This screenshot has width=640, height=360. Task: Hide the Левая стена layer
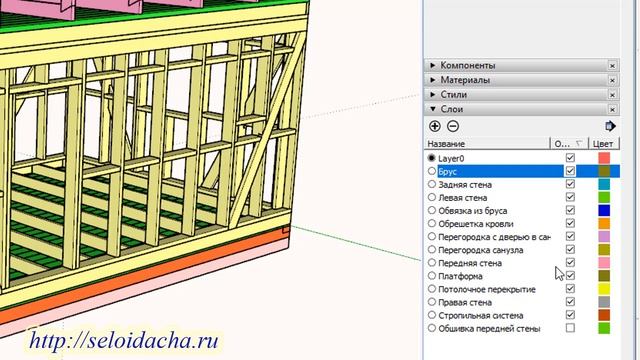pos(570,197)
